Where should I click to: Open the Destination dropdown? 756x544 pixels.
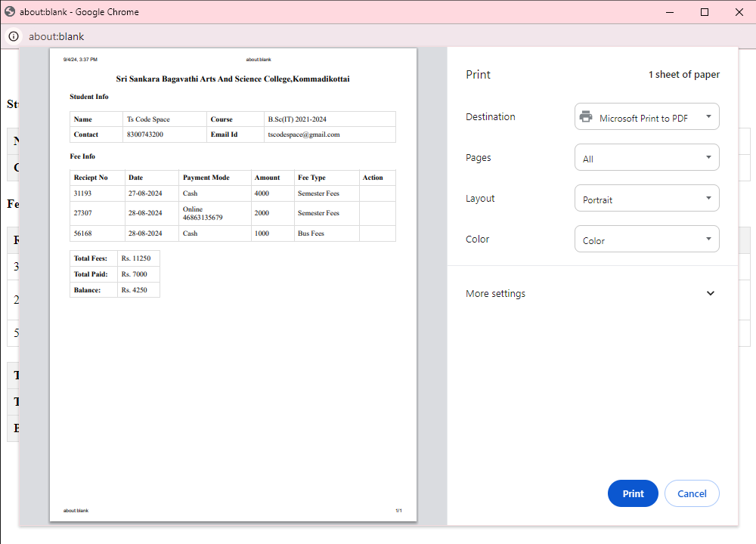coord(646,117)
